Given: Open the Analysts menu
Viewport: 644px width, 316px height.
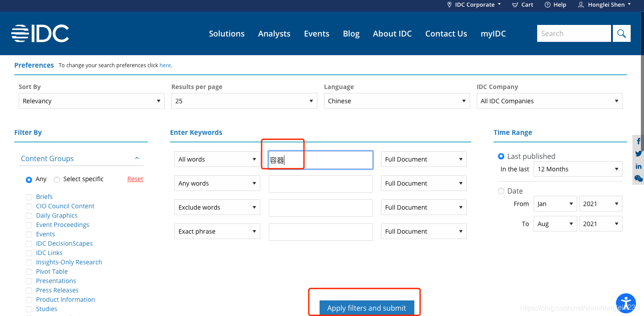Looking at the screenshot, I should tap(274, 34).
